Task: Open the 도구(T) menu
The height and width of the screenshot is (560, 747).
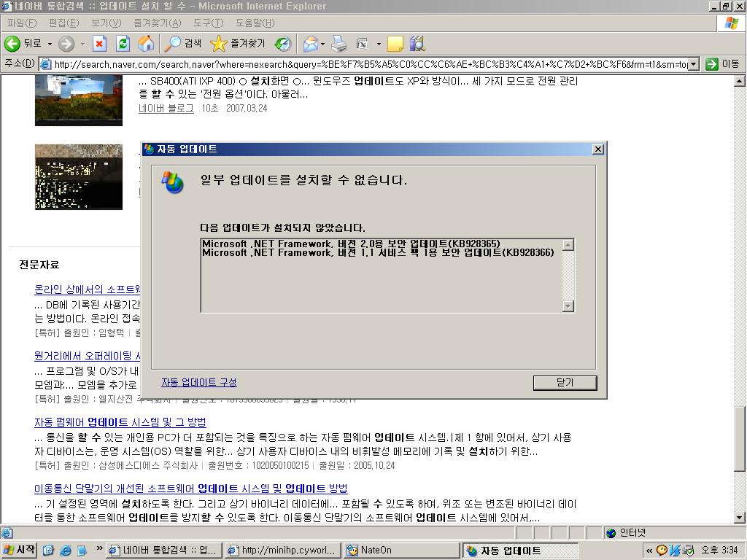Action: [208, 23]
